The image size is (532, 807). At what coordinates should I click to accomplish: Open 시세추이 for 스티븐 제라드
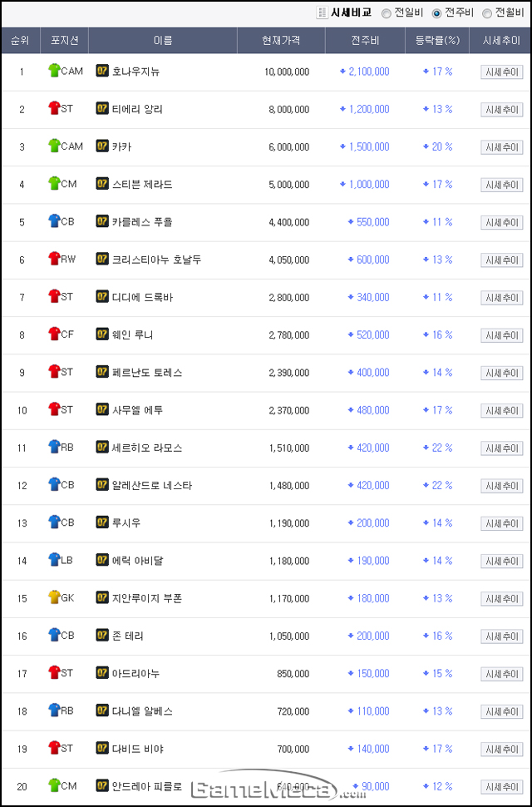pos(502,185)
